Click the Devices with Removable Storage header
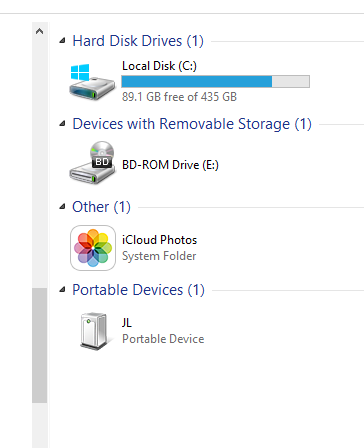 click(192, 124)
